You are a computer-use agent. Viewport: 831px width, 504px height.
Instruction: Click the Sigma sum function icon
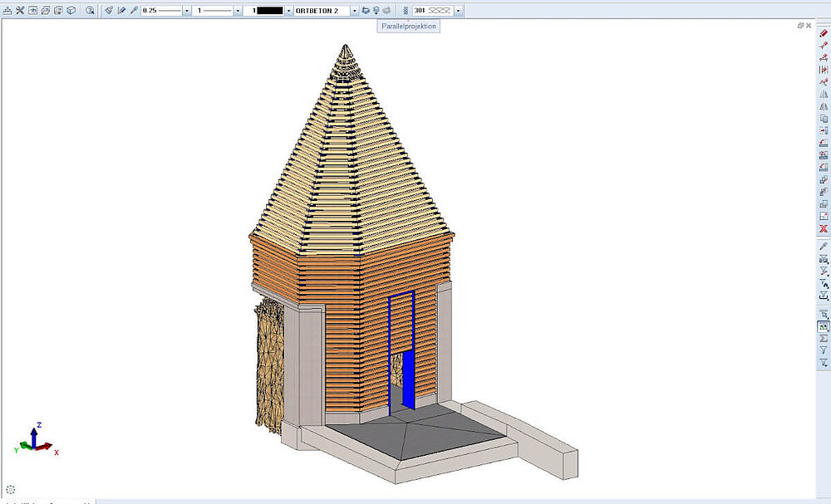823,338
